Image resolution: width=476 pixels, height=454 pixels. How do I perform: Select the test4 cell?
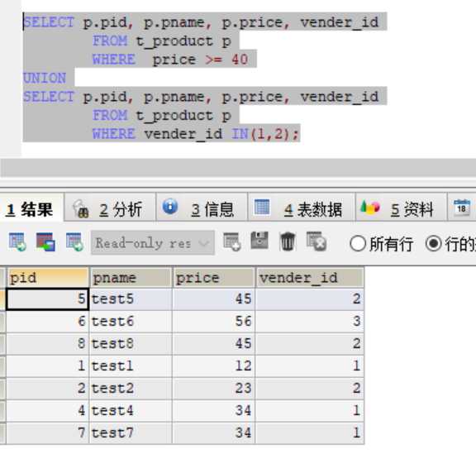point(131,410)
